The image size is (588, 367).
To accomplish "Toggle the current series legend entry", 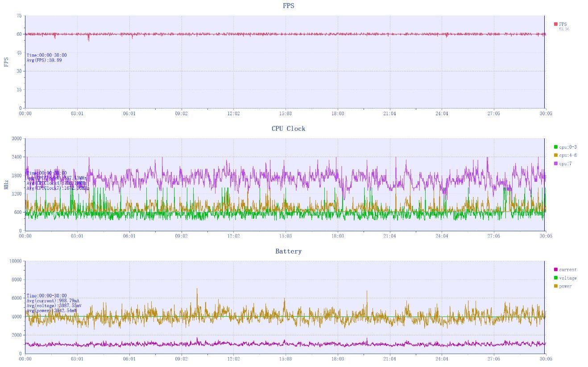I will pyautogui.click(x=565, y=270).
